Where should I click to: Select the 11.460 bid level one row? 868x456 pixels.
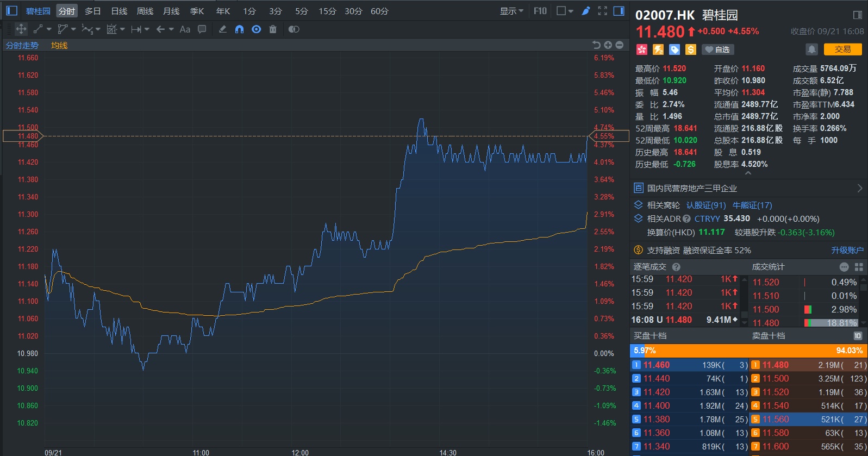pos(689,365)
